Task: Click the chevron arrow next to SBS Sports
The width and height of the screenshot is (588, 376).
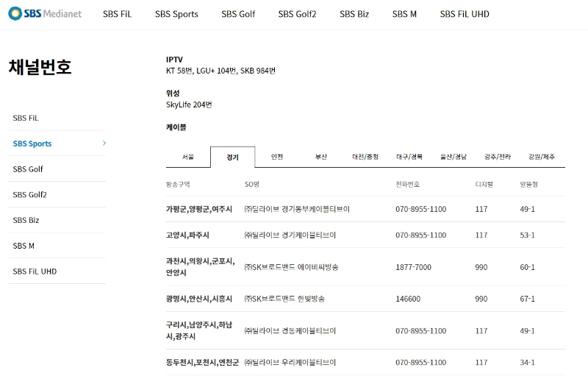Action: (x=104, y=143)
